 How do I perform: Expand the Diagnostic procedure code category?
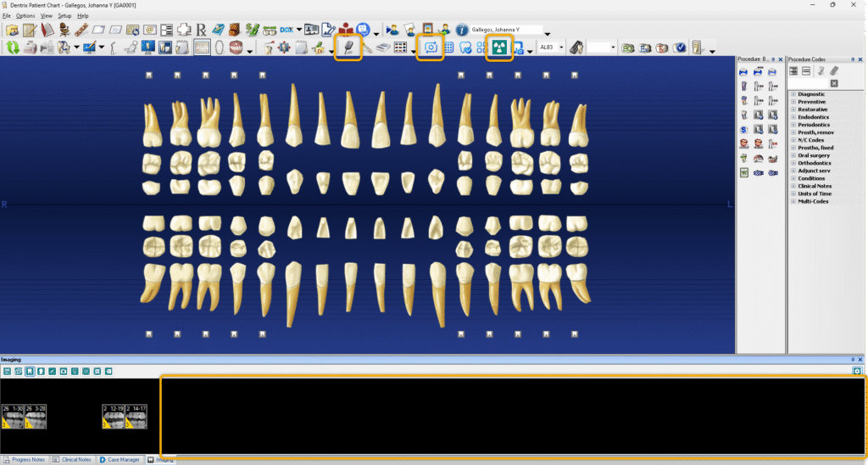[x=793, y=94]
